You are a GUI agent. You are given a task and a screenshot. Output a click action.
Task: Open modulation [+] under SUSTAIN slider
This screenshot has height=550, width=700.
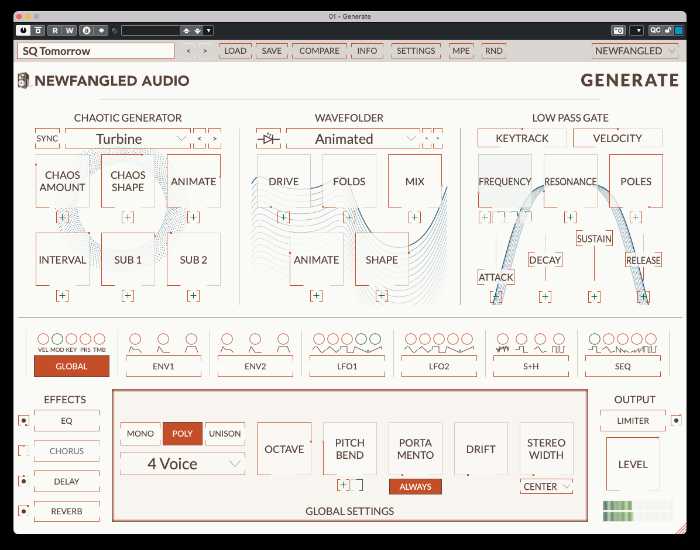[594, 296]
